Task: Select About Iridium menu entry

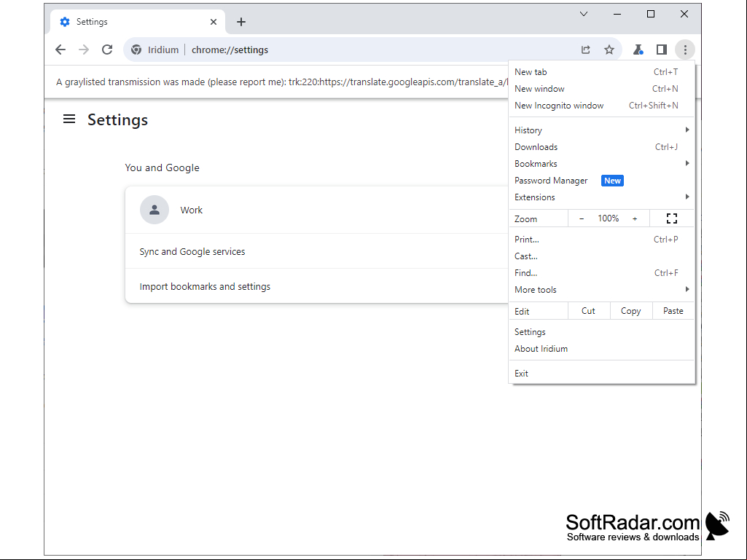Action: tap(602, 349)
